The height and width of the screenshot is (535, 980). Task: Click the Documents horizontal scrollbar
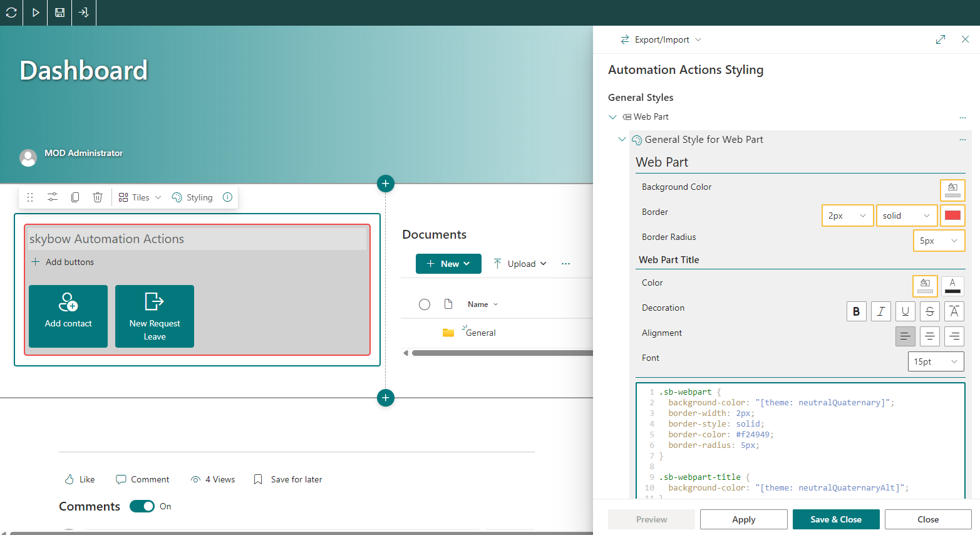[x=502, y=353]
